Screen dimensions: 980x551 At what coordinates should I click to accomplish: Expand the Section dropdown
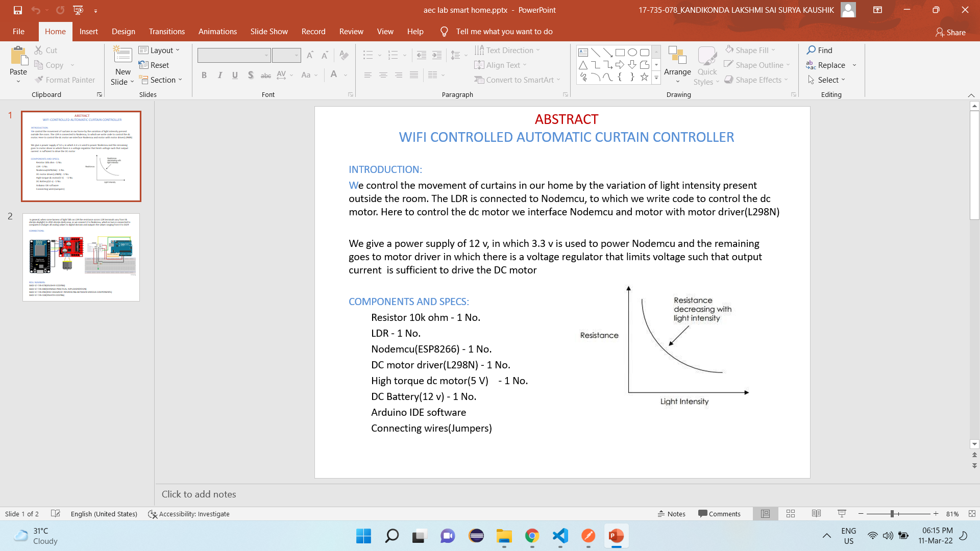[161, 80]
